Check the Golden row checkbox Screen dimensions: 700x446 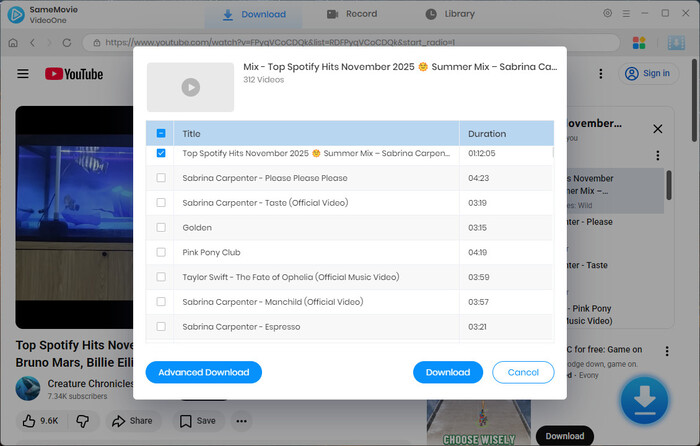161,227
